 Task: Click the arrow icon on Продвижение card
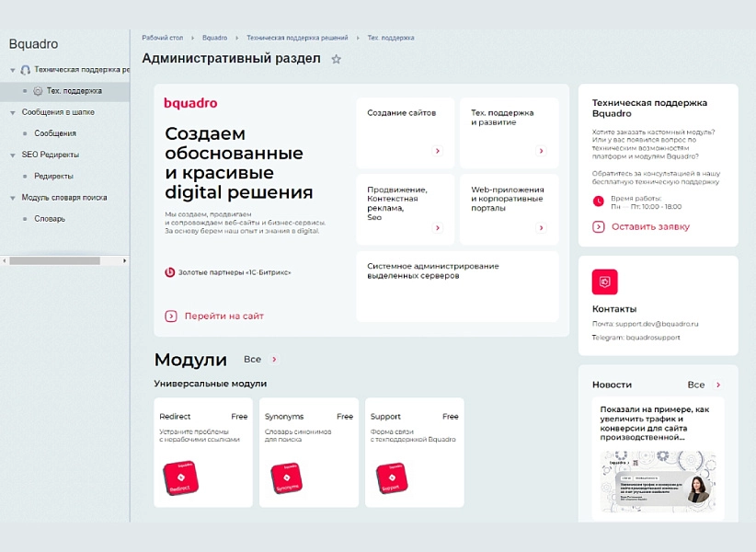point(437,227)
